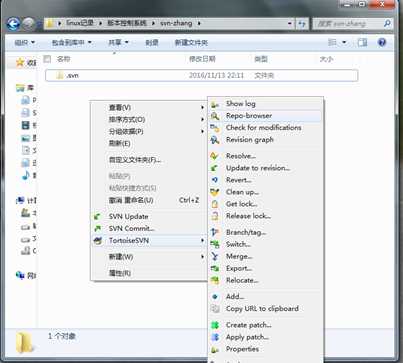Click the 刻录 toolbar button
Image resolution: width=403 pixels, height=363 pixels.
152,42
